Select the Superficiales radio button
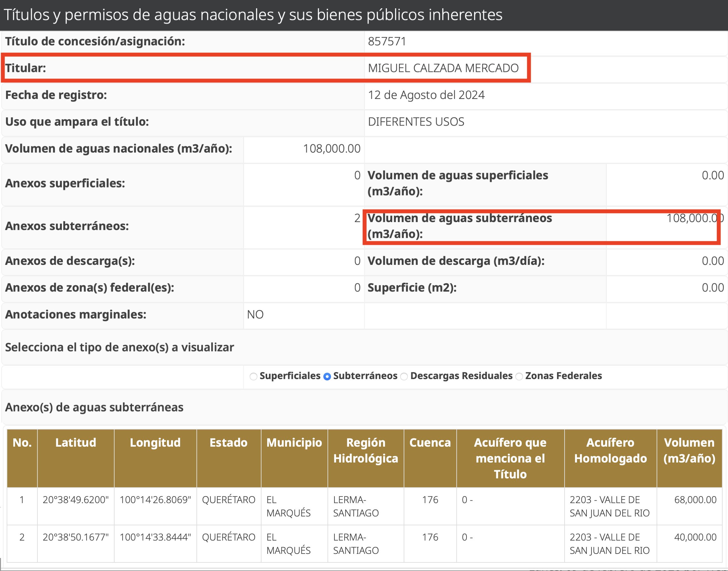This screenshot has width=728, height=571. tap(254, 377)
